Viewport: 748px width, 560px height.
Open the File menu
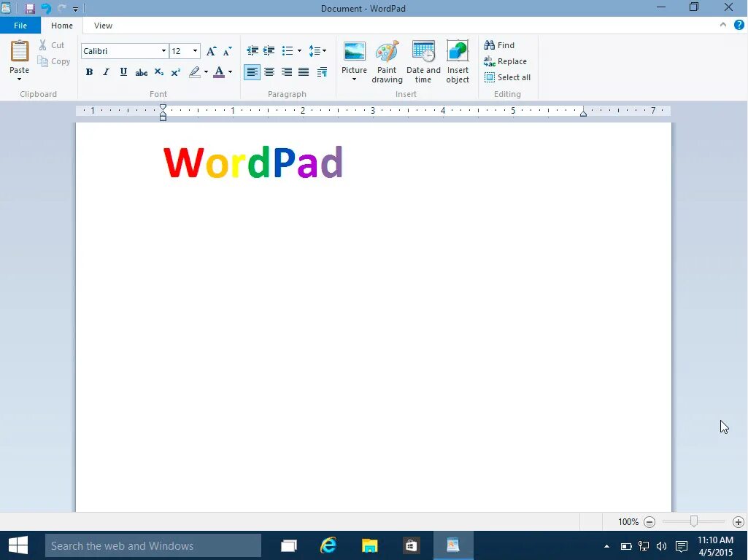[x=20, y=26]
